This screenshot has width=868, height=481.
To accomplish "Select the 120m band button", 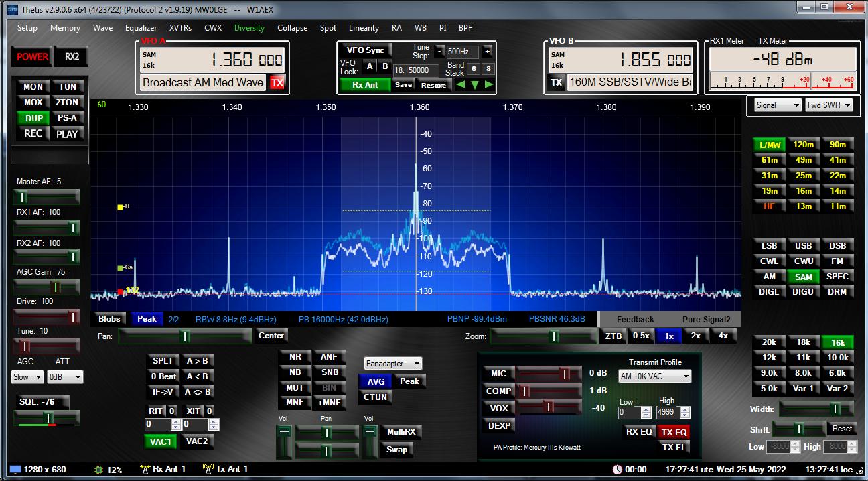I will [x=803, y=145].
